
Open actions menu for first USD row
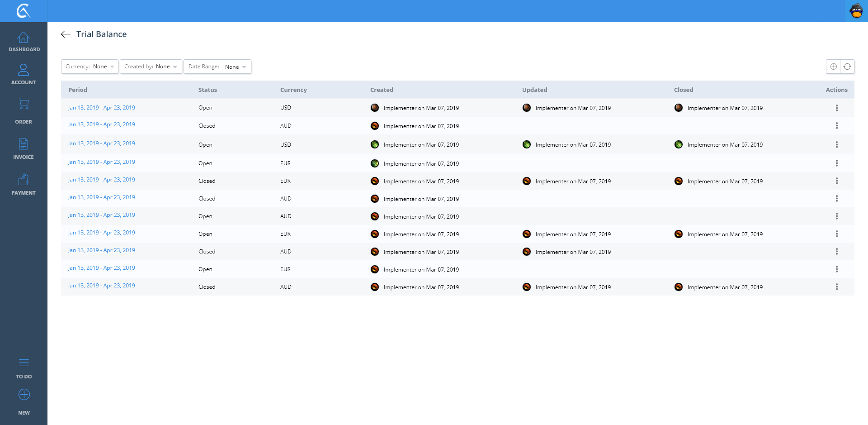click(836, 108)
